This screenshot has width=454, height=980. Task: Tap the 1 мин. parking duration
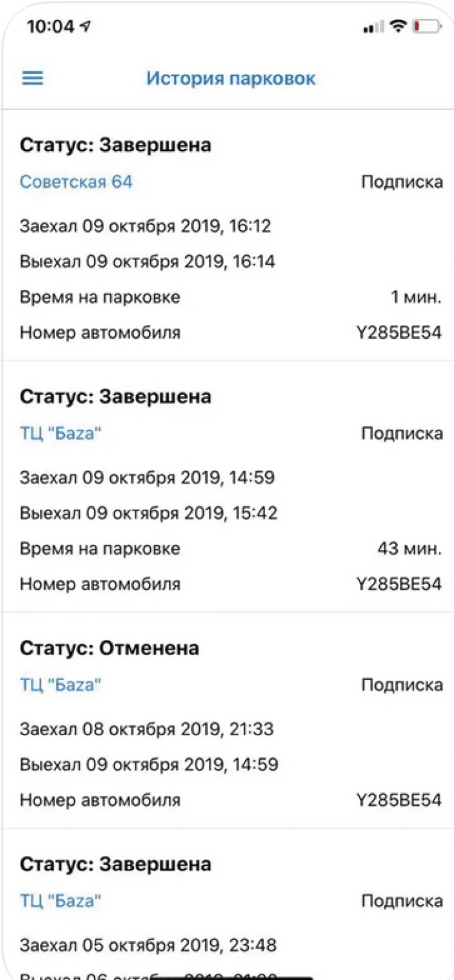[415, 297]
